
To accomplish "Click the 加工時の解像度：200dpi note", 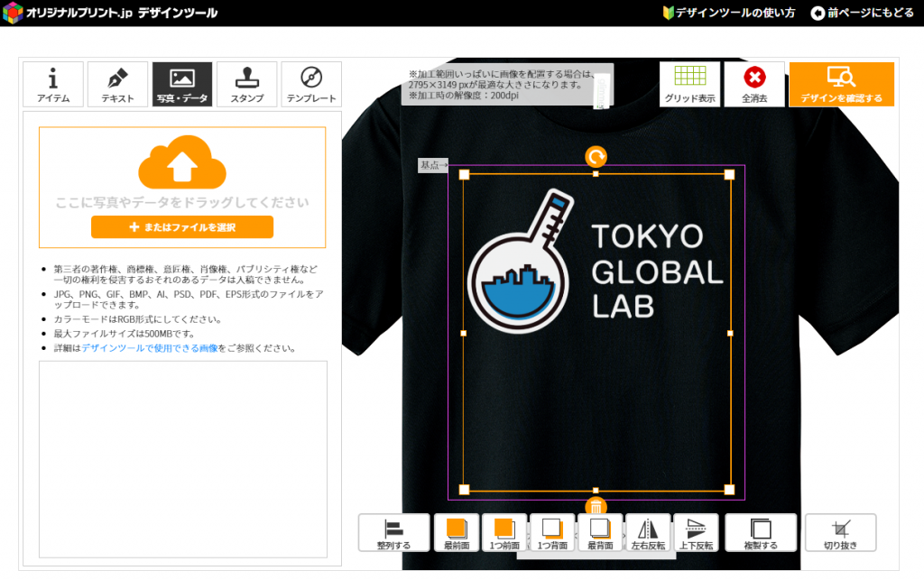I will (463, 96).
